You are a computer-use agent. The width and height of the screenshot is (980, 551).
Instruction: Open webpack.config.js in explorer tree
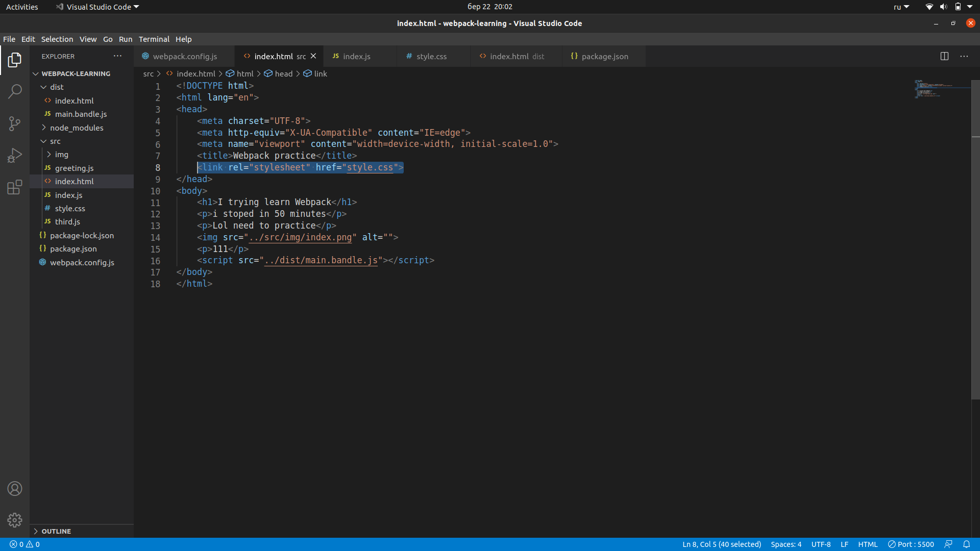pos(82,263)
